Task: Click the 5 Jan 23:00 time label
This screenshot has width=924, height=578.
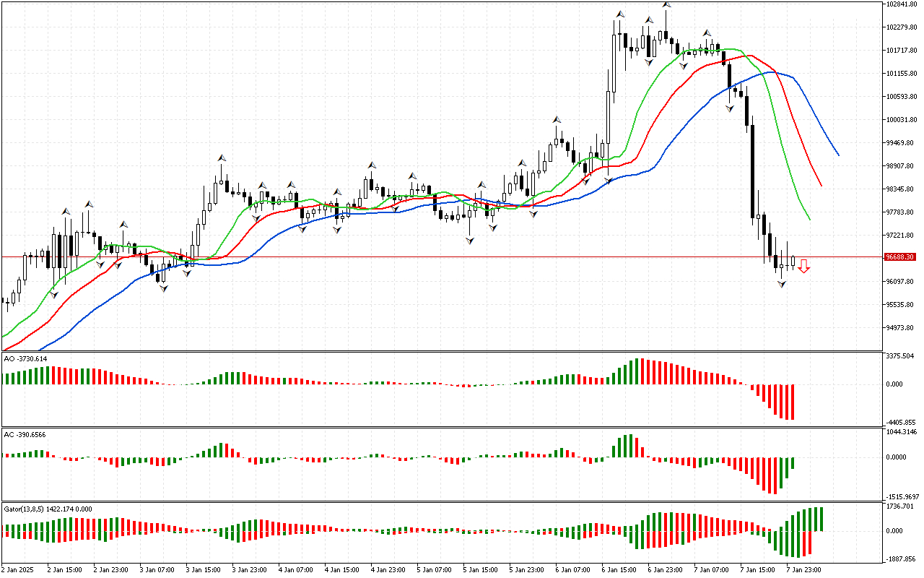Action: pos(526,569)
